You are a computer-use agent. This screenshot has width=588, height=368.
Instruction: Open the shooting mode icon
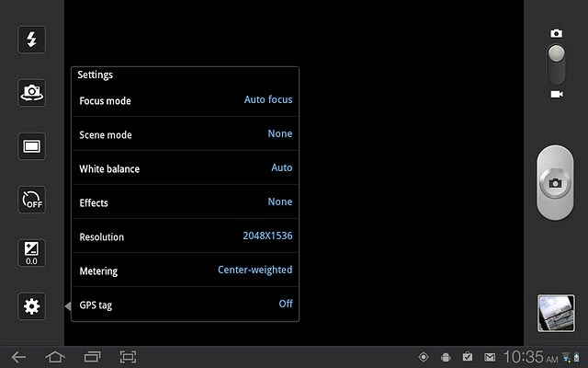pos(32,145)
